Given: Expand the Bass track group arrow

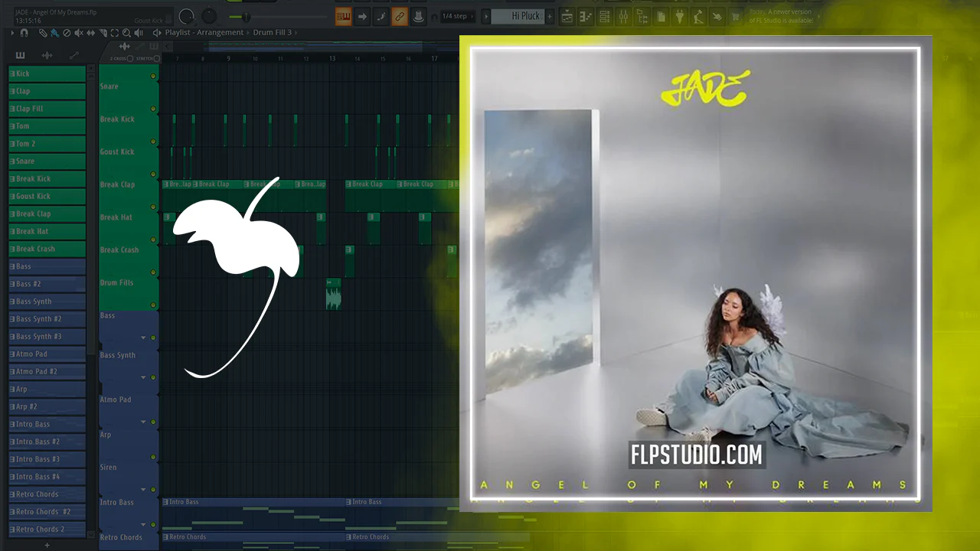Looking at the screenshot, I should click(143, 337).
